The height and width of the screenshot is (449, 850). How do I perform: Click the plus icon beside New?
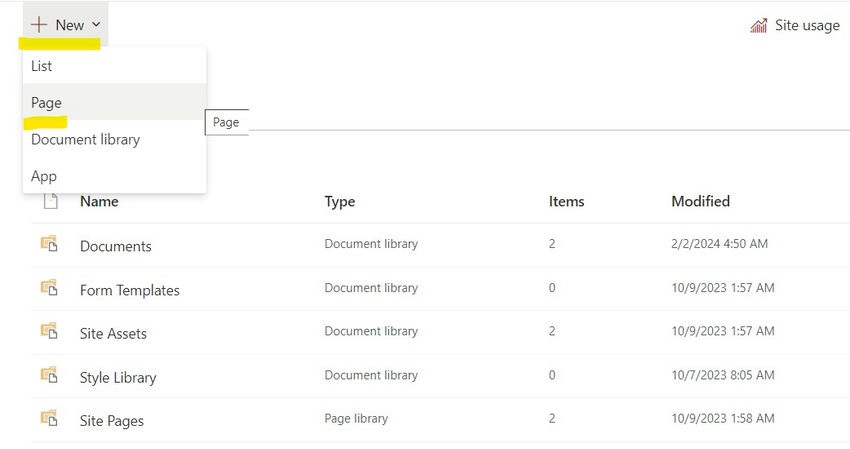point(39,24)
